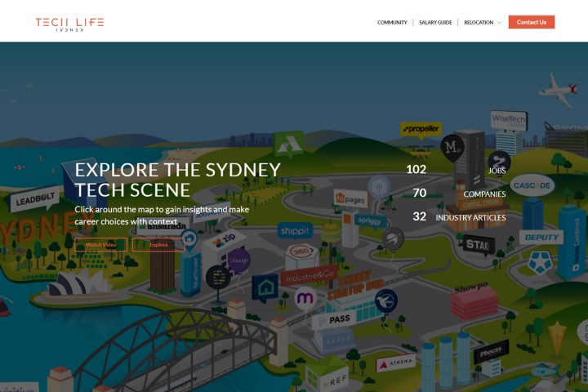Select the house icon map marker
The image size is (588, 392).
[265, 287]
